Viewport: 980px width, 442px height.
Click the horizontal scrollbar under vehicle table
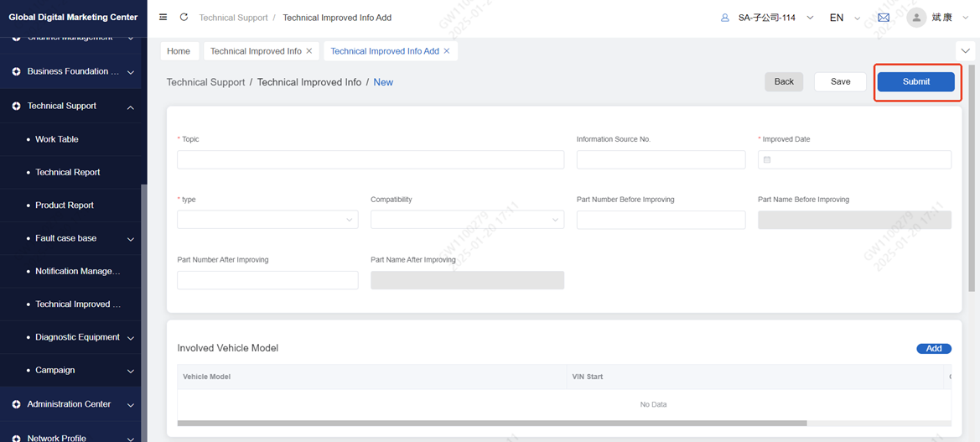click(x=491, y=424)
